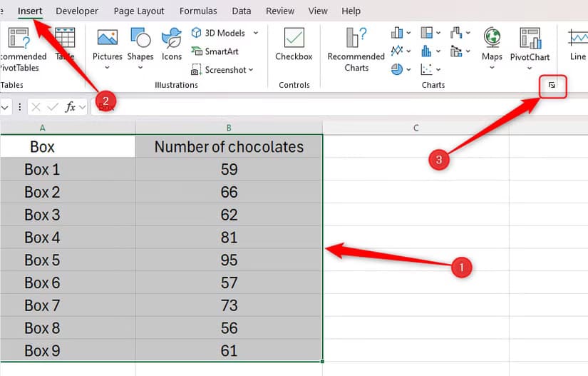Click the column or bar chart icon
Viewport: 588px width, 376px height.
[x=397, y=33]
